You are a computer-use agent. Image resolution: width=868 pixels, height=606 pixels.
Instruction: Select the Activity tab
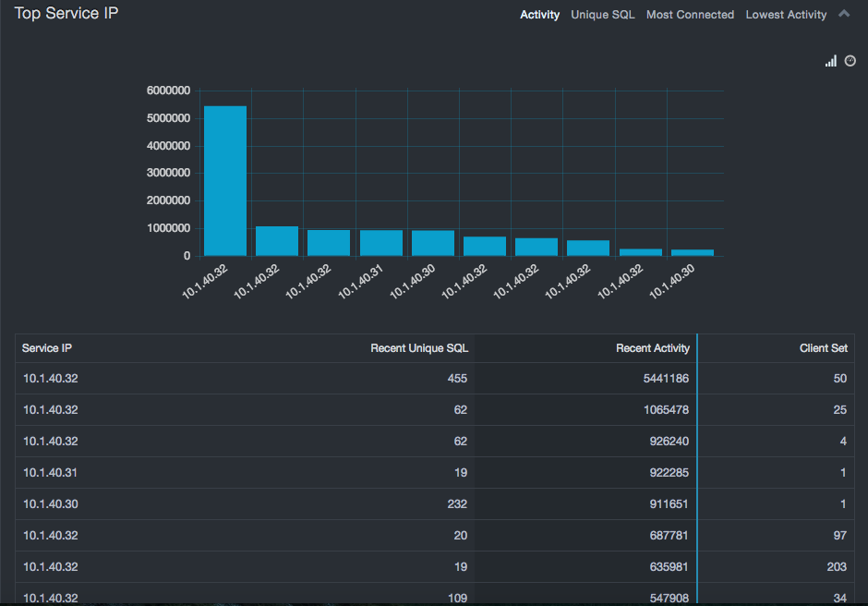(x=539, y=15)
